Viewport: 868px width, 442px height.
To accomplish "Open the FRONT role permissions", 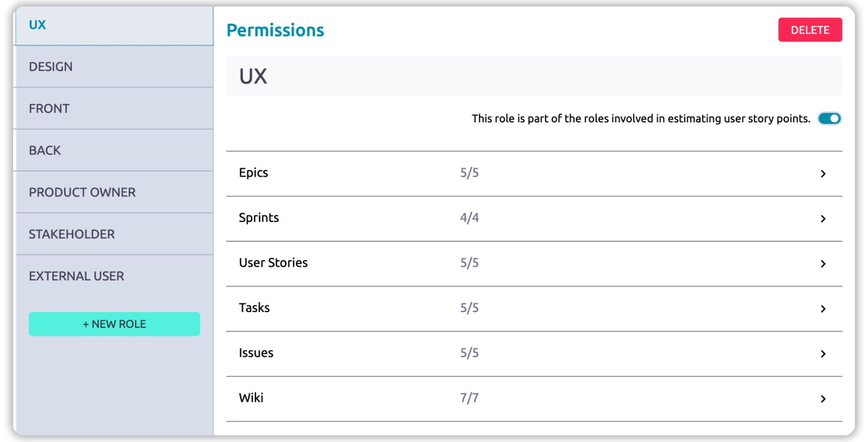I will [x=49, y=109].
